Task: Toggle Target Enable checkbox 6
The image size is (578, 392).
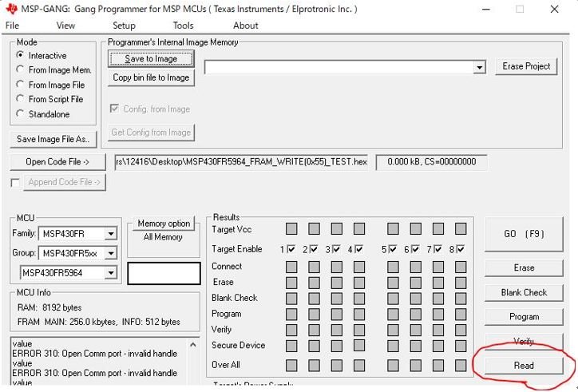Action: 415,249
